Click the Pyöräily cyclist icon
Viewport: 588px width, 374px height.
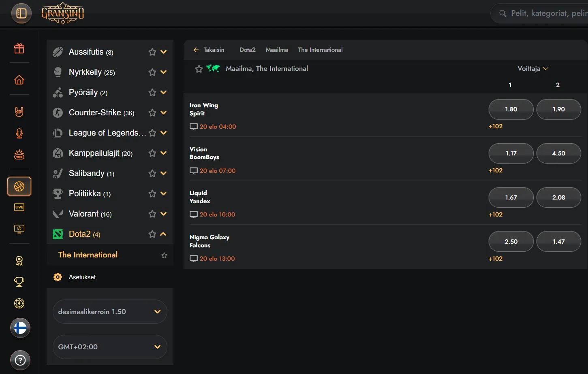point(58,92)
